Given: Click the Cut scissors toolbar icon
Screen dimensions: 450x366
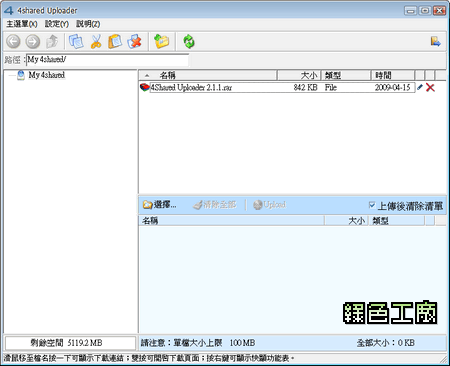Looking at the screenshot, I should click(x=96, y=42).
